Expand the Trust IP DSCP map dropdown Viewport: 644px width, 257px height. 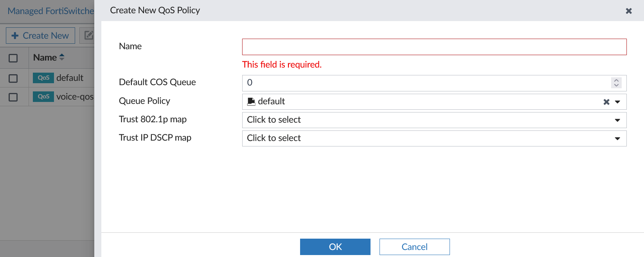click(617, 139)
